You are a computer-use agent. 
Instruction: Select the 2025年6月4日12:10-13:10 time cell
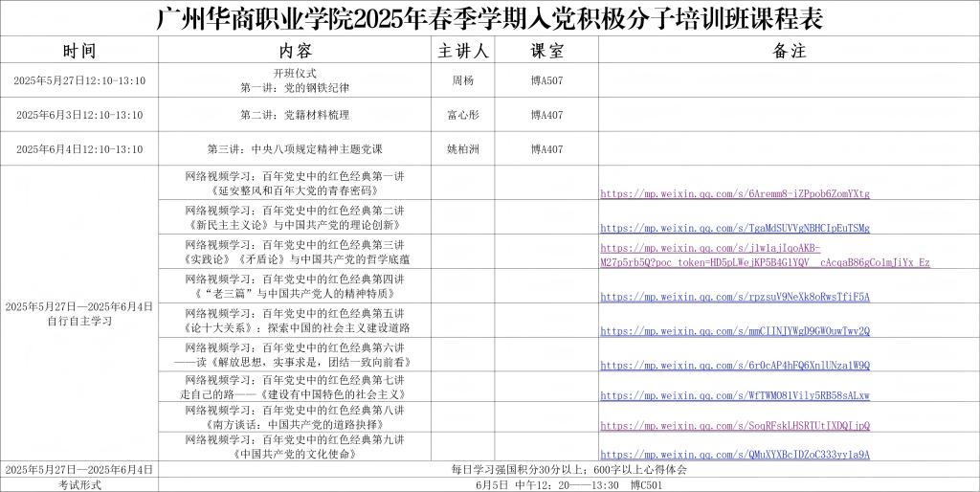coord(79,149)
